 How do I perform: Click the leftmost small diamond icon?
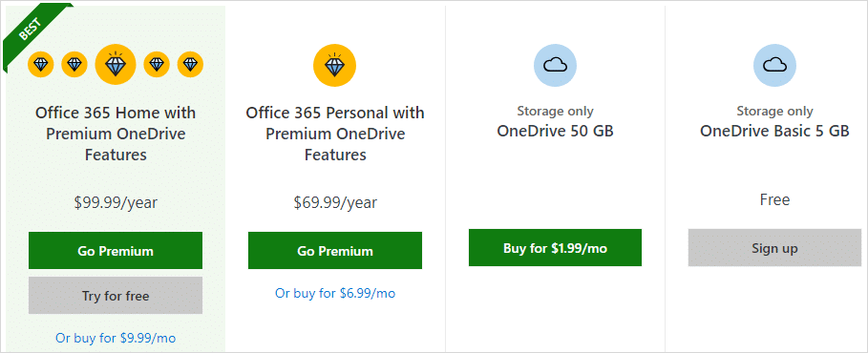[x=41, y=65]
